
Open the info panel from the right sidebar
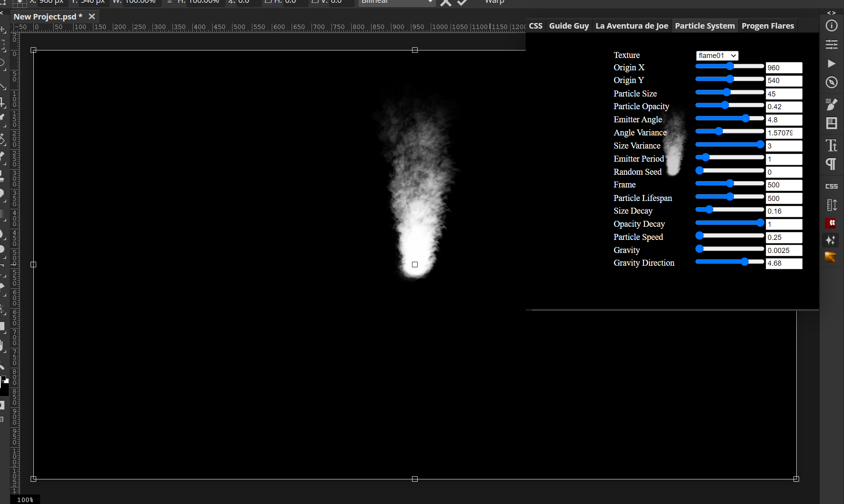point(831,26)
